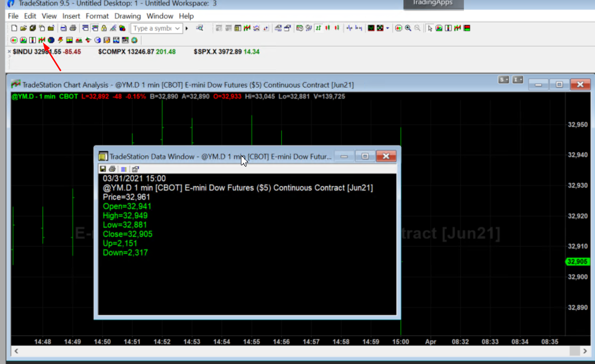The height and width of the screenshot is (364, 595).
Task: Click the zoom in magnifier icon
Action: [x=408, y=29]
